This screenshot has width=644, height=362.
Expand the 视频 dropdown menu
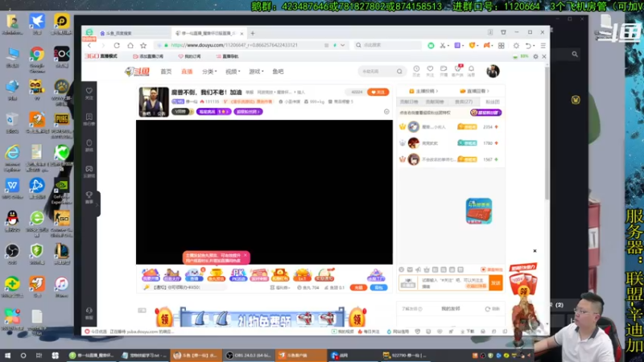coord(233,72)
